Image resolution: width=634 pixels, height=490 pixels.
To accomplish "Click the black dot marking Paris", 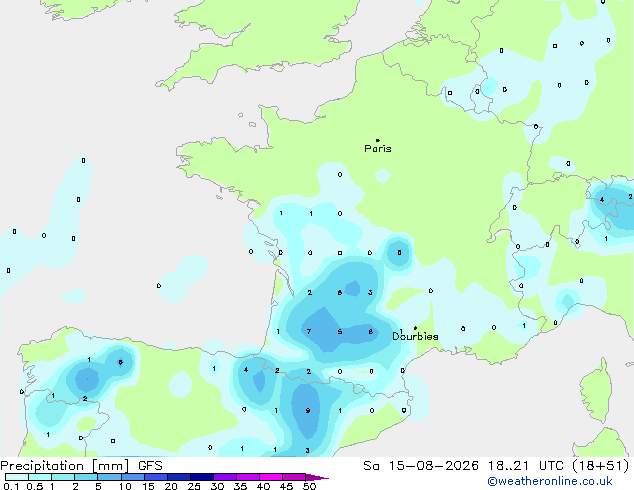I will tap(378, 140).
